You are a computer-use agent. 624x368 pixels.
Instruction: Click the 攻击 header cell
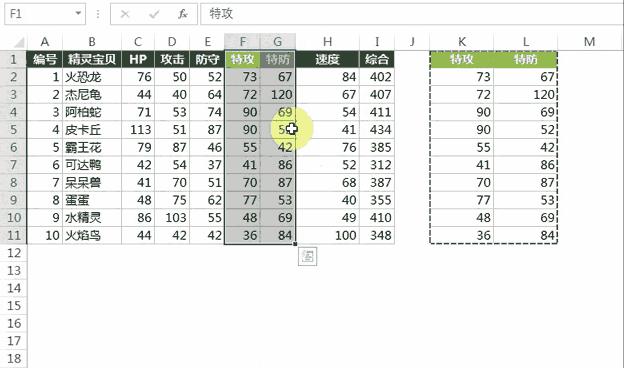point(172,59)
